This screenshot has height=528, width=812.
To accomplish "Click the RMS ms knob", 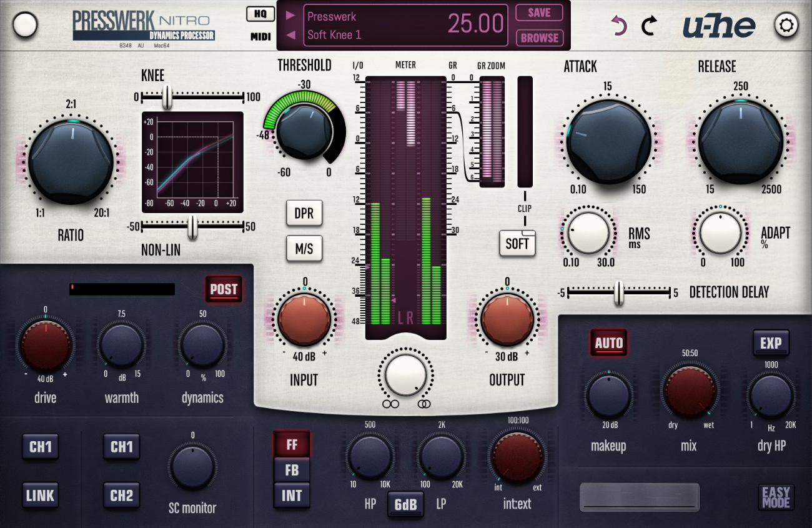I will [587, 232].
